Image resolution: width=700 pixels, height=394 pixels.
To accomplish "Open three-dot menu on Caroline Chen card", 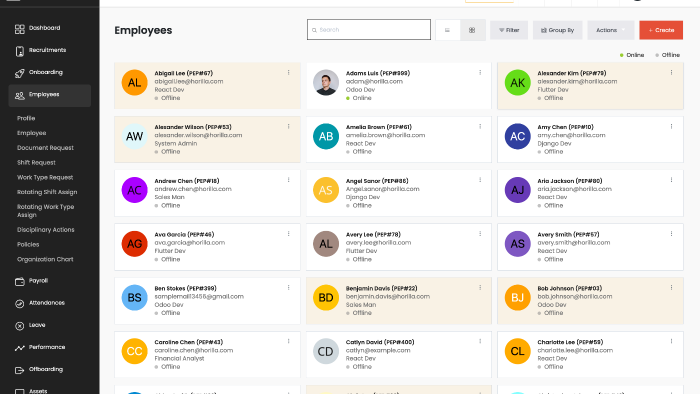I will [x=288, y=341].
